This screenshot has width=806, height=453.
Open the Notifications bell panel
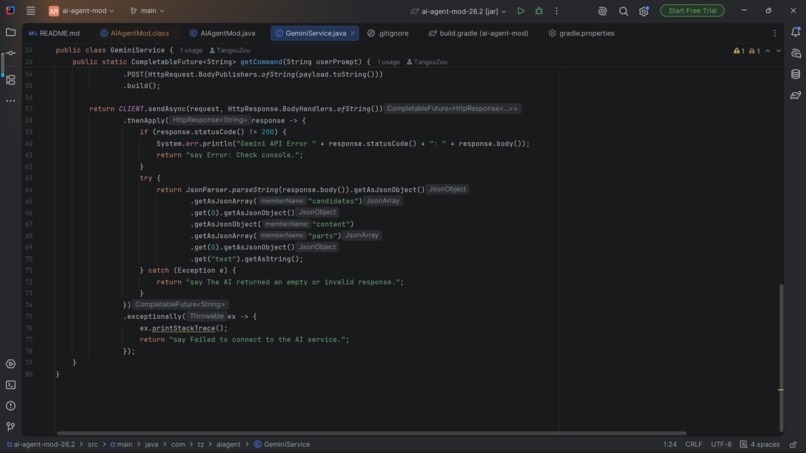tap(796, 32)
